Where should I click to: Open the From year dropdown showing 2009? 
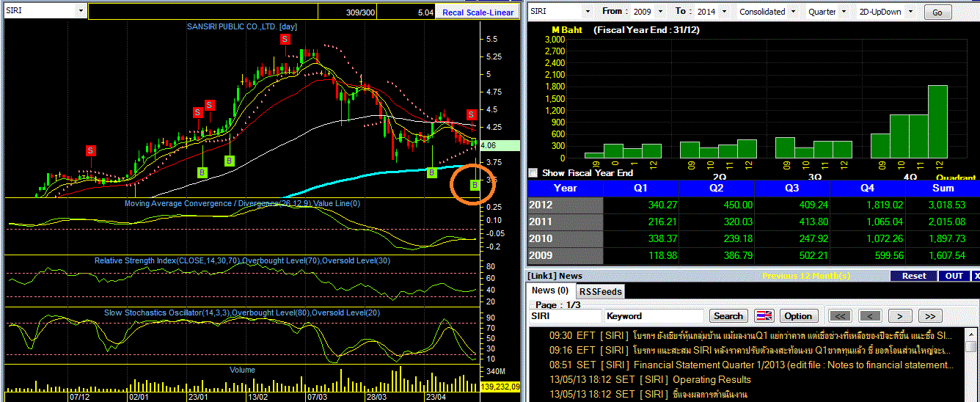(x=648, y=12)
